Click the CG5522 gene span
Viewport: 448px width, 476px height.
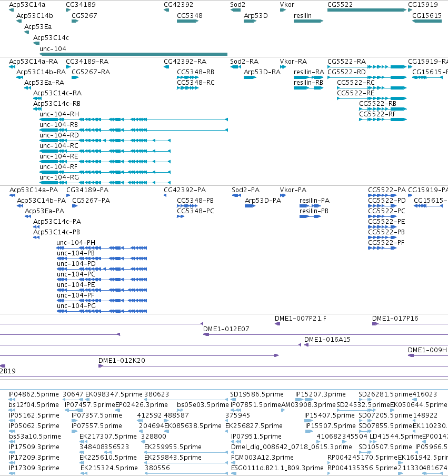pyautogui.click(x=366, y=10)
